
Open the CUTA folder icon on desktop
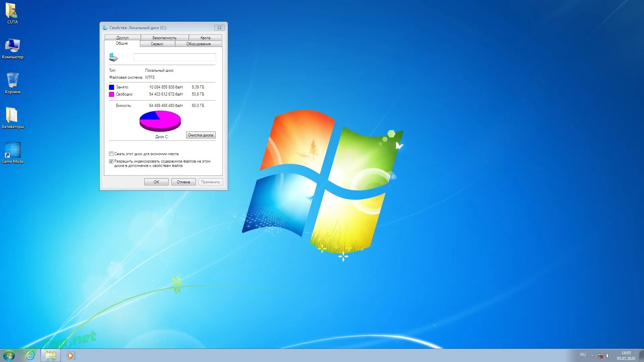tap(12, 13)
